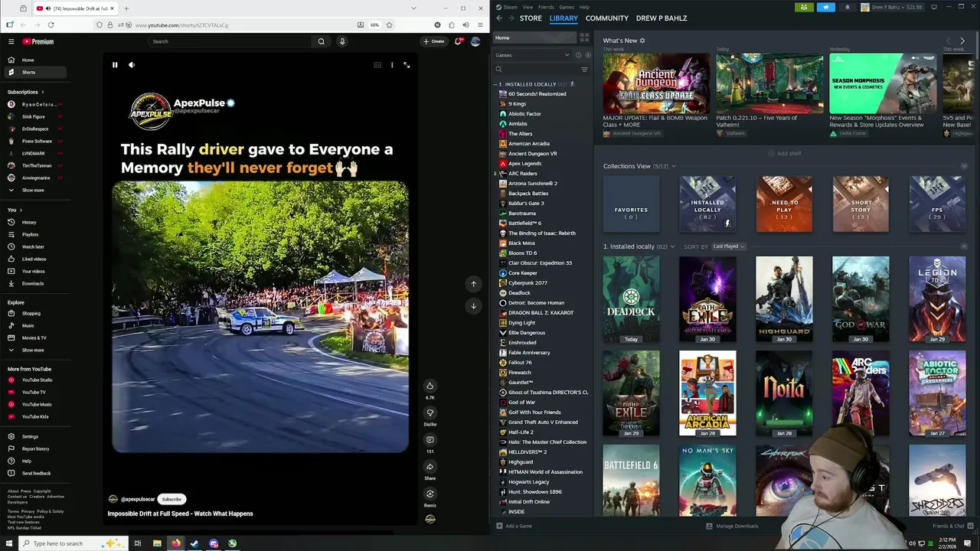The width and height of the screenshot is (980, 551).
Task: Go to the previous Short with the up arrow
Action: click(x=473, y=284)
